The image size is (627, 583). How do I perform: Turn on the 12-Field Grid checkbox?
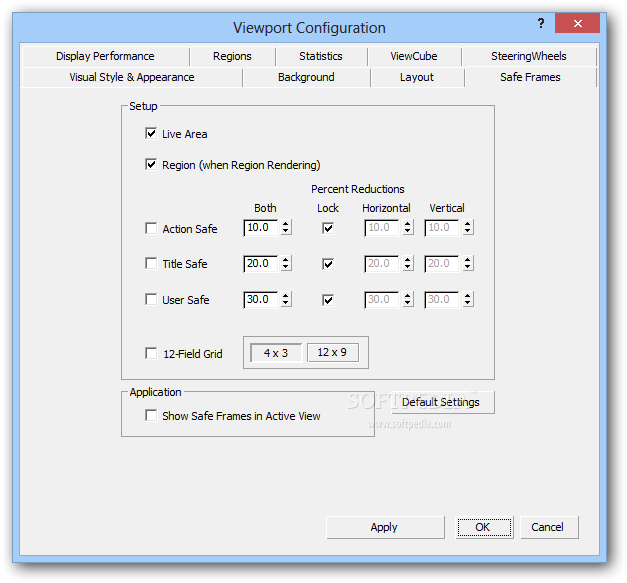click(x=151, y=353)
